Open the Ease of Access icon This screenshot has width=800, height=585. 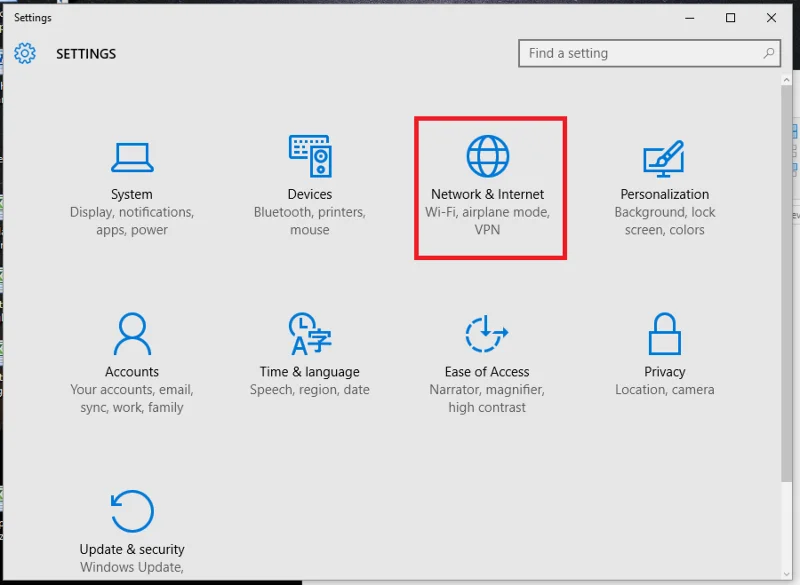click(x=487, y=334)
